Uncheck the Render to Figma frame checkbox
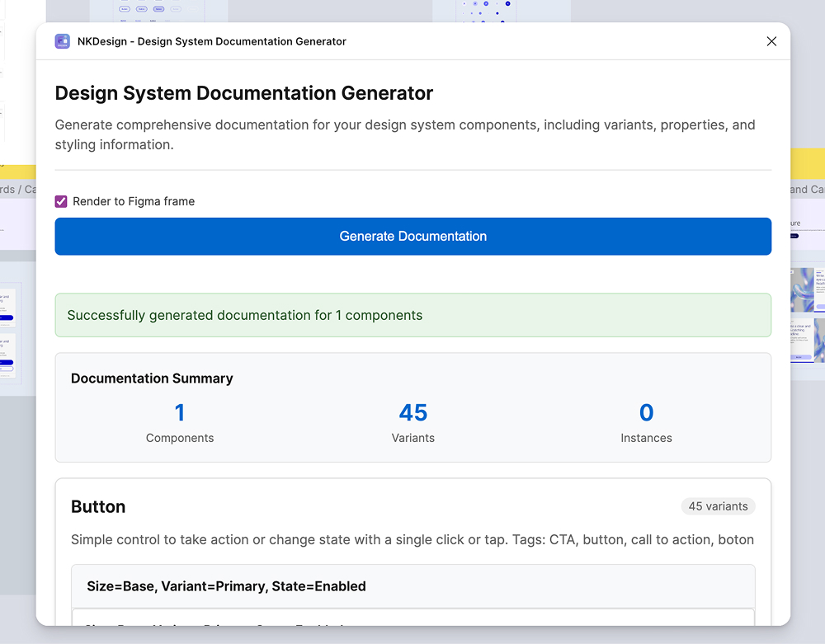This screenshot has width=825, height=644. (x=61, y=201)
